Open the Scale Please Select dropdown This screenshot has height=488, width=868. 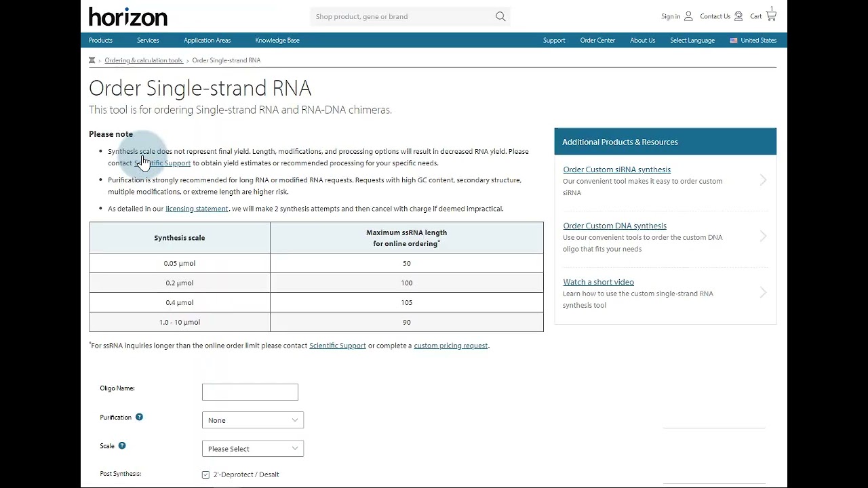253,449
